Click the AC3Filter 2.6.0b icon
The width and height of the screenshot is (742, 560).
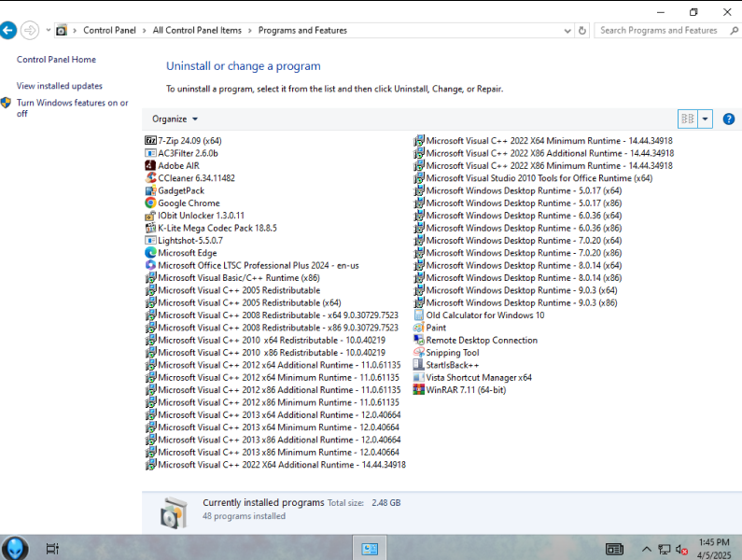coord(150,153)
